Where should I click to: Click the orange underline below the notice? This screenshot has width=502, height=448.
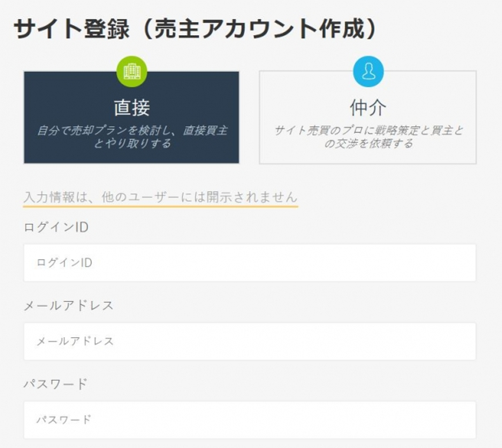pyautogui.click(x=160, y=206)
